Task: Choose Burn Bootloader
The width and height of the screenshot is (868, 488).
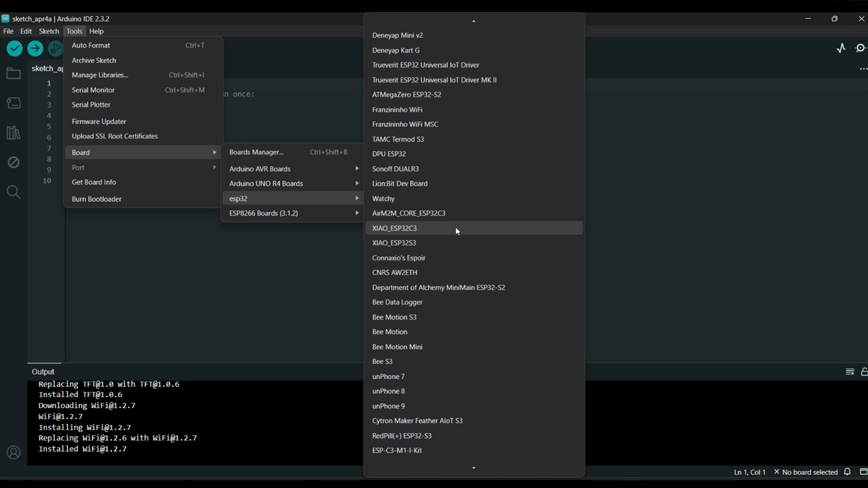Action: coord(143,199)
